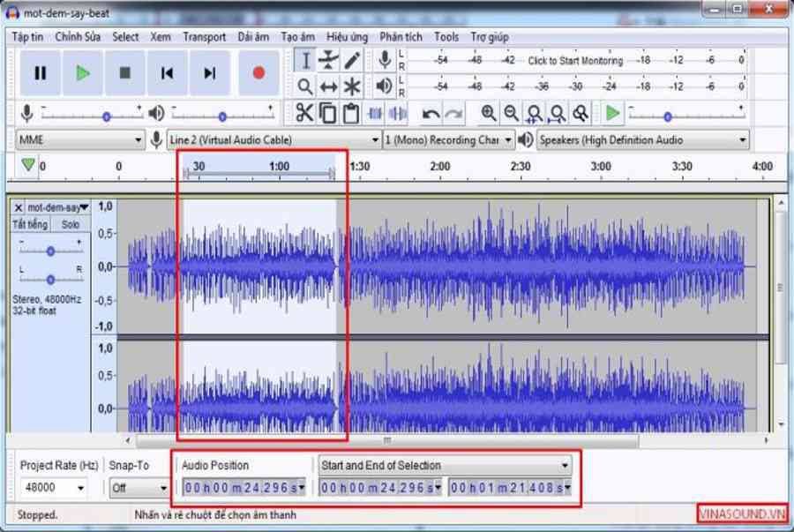The image size is (794, 532).
Task: Click the Zoom Out icon
Action: (x=512, y=114)
